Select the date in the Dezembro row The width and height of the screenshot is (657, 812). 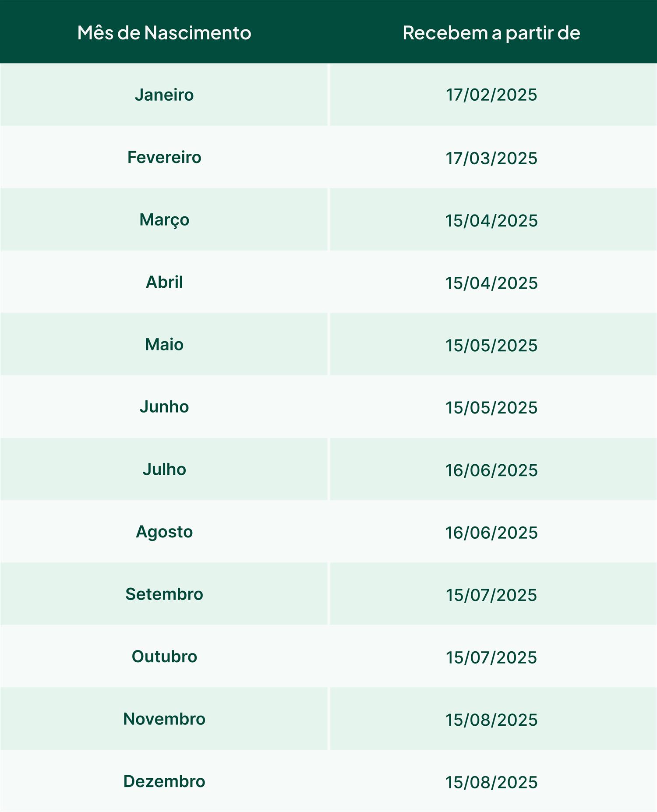pos(491,782)
